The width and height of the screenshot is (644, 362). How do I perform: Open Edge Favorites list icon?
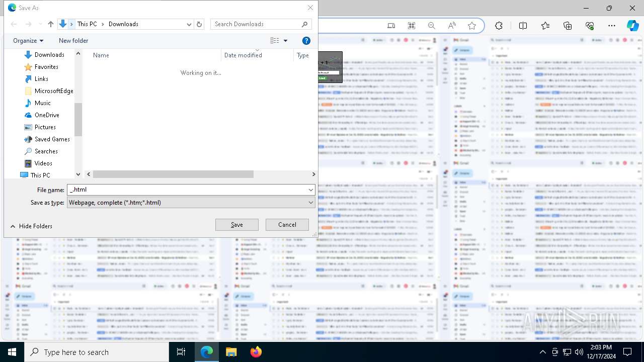[545, 26]
